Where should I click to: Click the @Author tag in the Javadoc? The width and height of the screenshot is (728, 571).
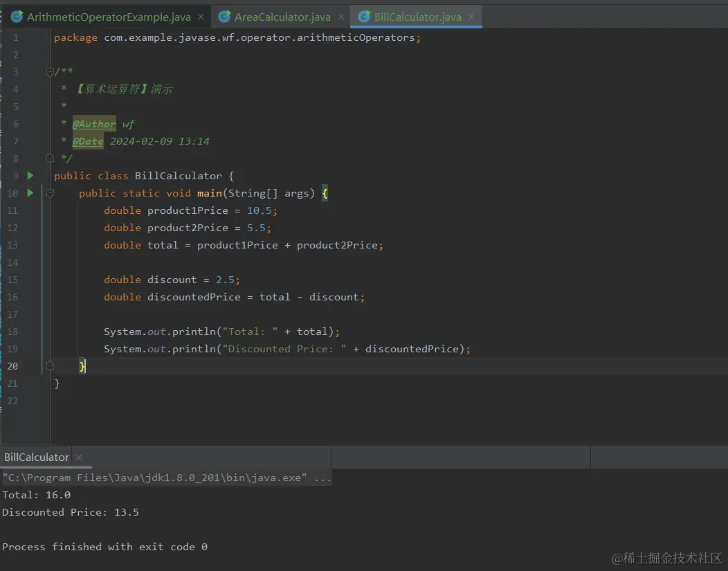click(x=94, y=124)
